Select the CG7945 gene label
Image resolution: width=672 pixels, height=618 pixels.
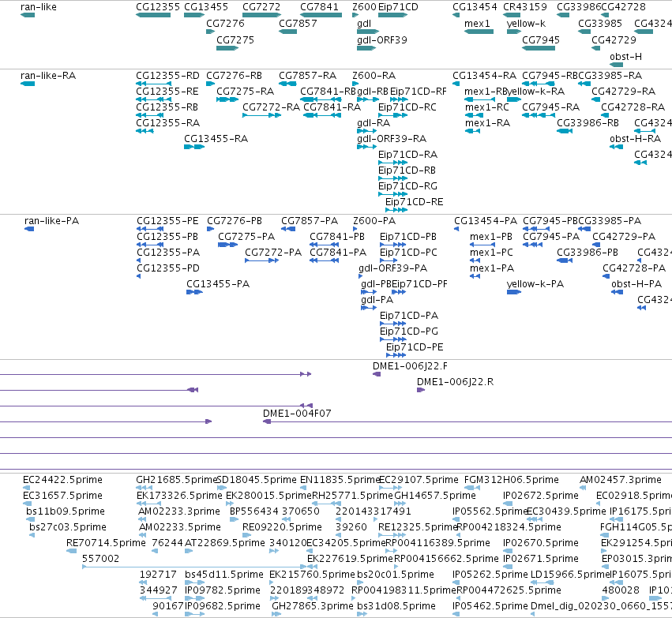click(x=541, y=39)
